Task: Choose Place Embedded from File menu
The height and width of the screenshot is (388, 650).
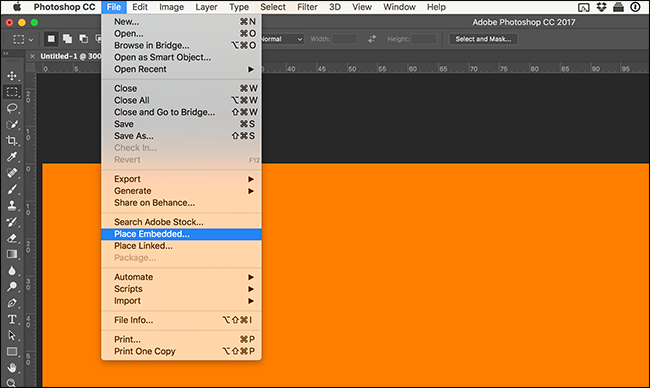Action: pos(181,234)
